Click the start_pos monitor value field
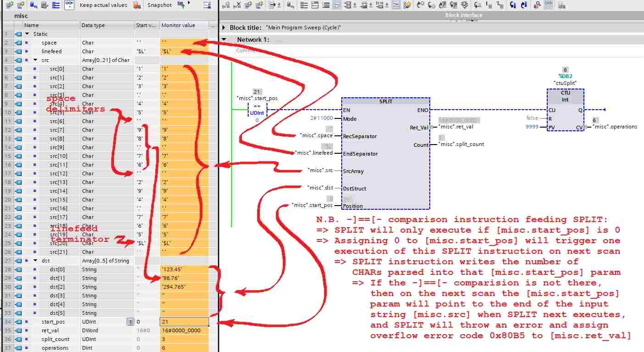 [x=183, y=322]
